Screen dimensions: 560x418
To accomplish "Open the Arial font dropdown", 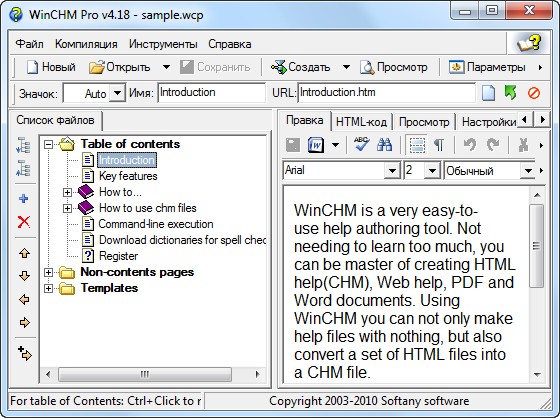I will click(x=392, y=171).
